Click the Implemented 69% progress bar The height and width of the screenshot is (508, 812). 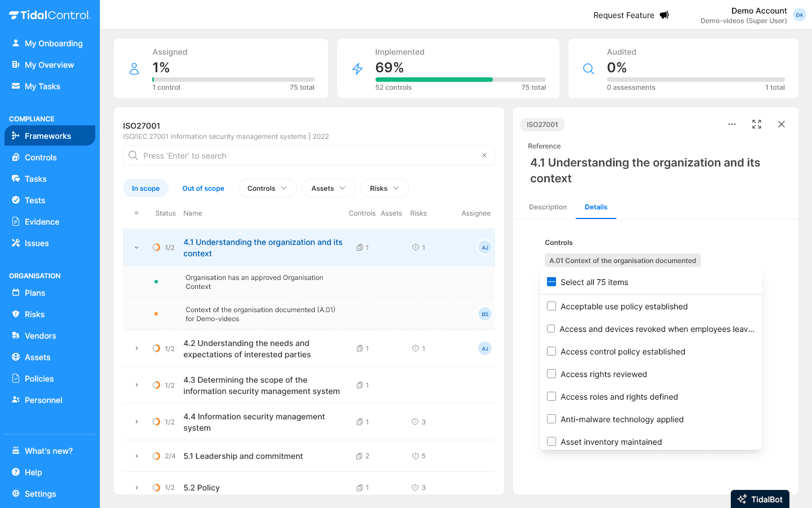coord(460,80)
